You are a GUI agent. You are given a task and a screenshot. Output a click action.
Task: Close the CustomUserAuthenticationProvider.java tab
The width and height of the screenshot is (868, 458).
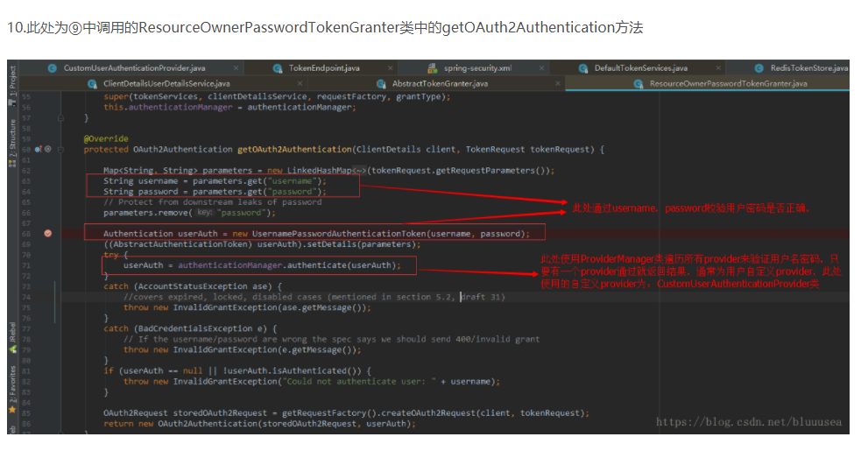[236, 68]
